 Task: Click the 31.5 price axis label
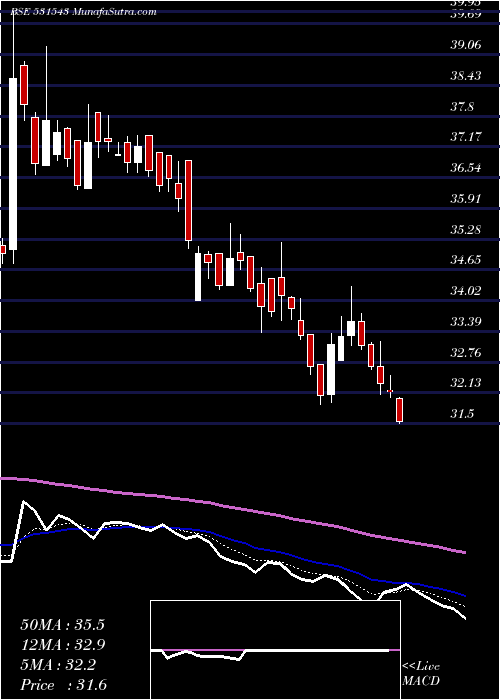[463, 414]
